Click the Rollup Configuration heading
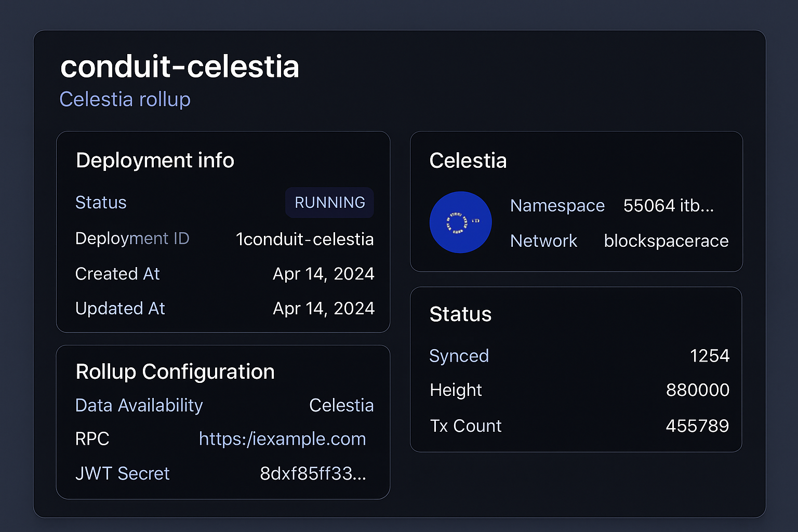The height and width of the screenshot is (532, 798). click(x=175, y=372)
